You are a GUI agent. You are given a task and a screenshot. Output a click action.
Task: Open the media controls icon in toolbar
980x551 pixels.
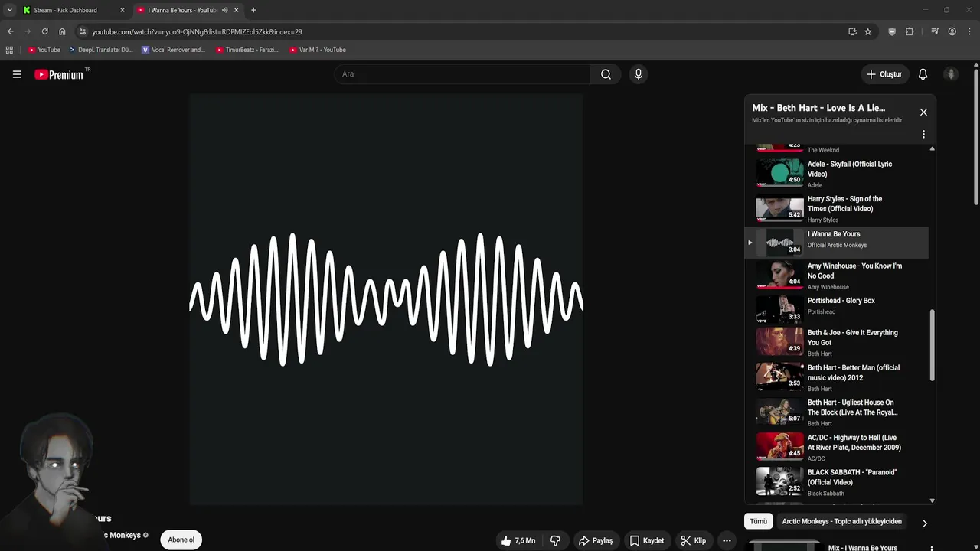pyautogui.click(x=935, y=31)
